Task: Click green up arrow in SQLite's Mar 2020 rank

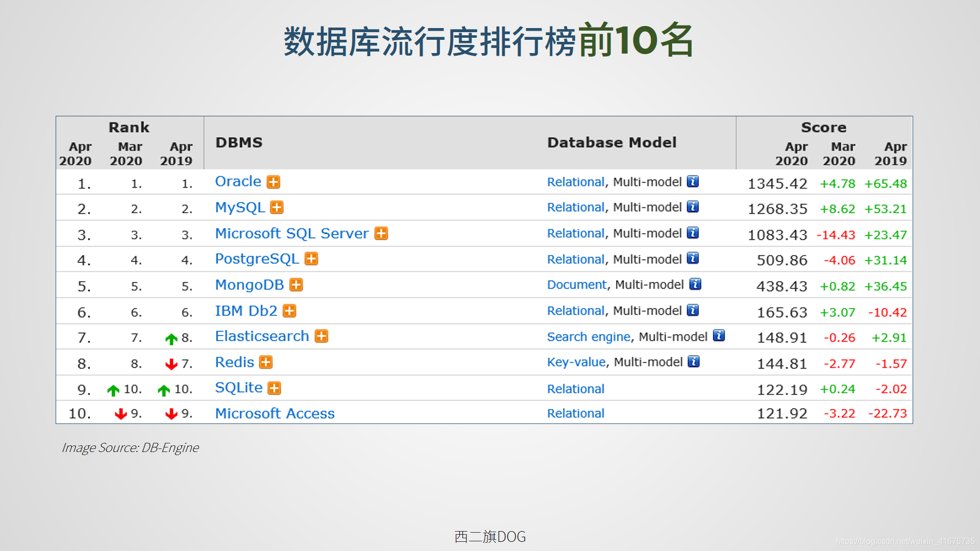Action: (113, 390)
